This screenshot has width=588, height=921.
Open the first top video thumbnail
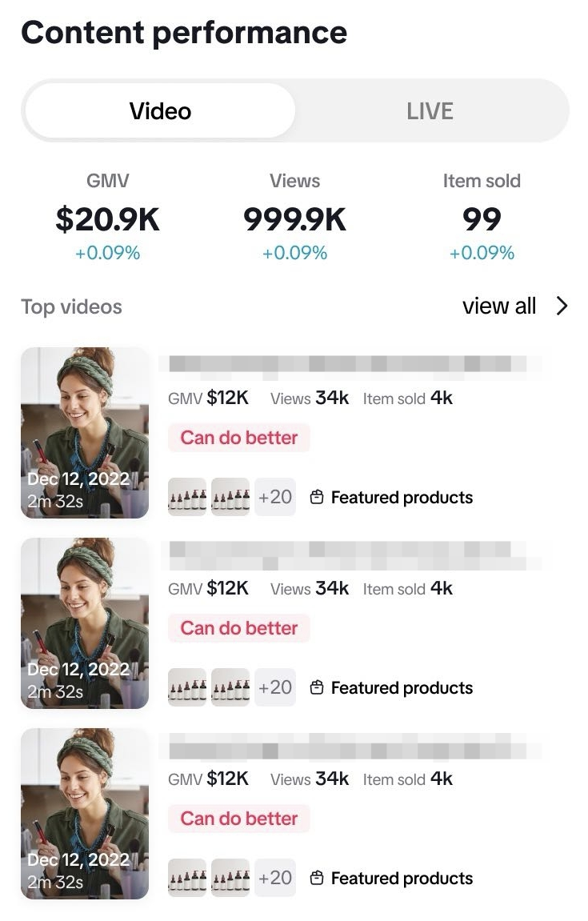[x=85, y=432]
